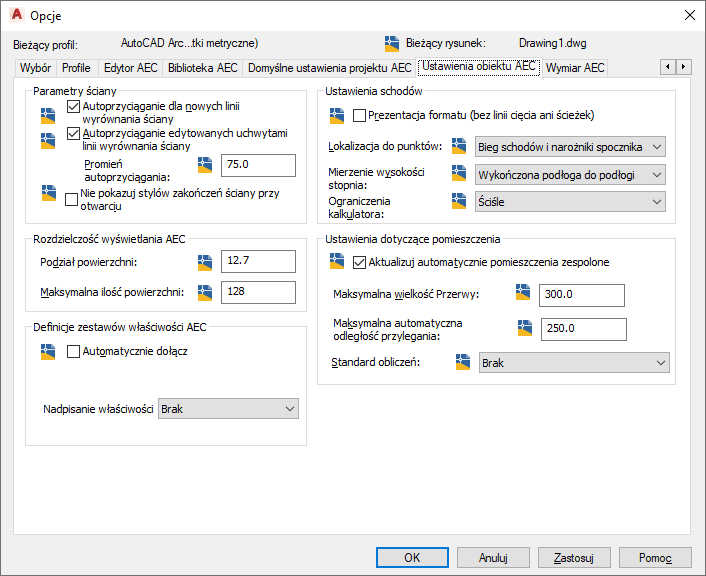
Task: Enable Prezentacja formatu checkbox
Action: [x=359, y=116]
